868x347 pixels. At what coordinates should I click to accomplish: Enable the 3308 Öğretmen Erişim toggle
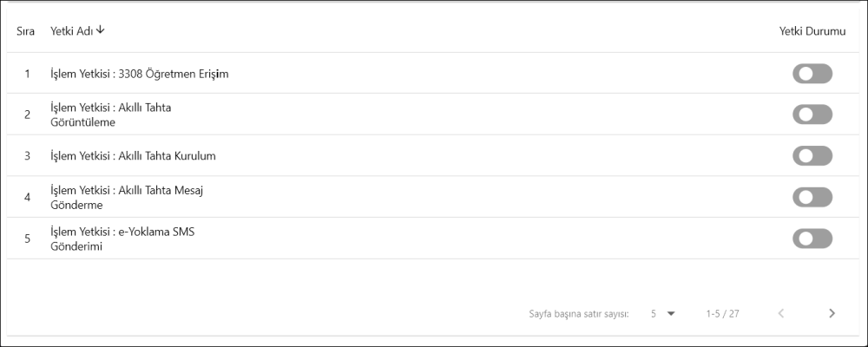click(812, 74)
